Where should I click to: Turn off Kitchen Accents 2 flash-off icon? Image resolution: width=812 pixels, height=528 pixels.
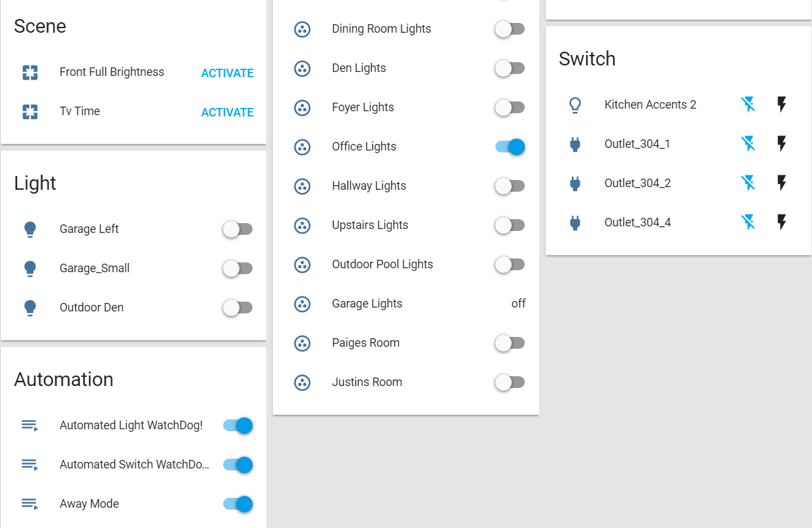pyautogui.click(x=748, y=105)
